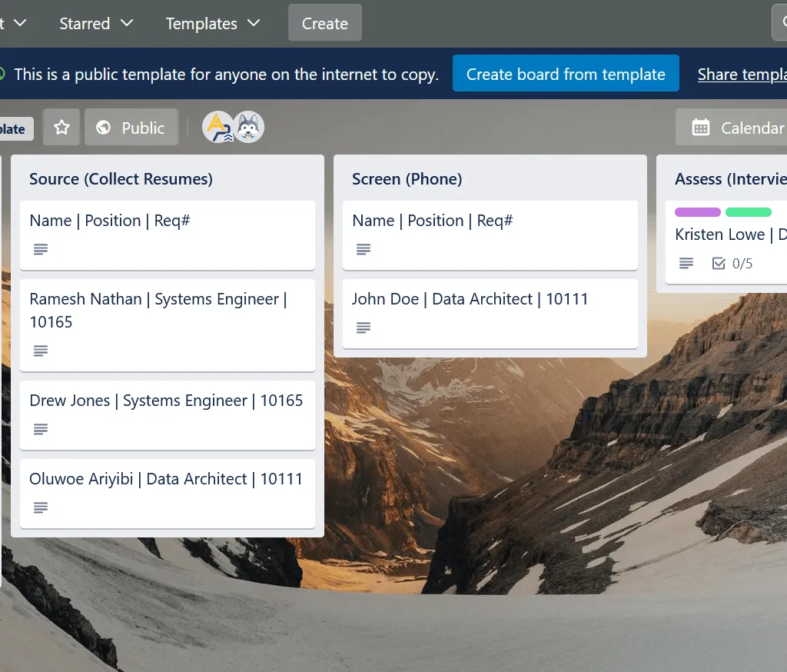The width and height of the screenshot is (787, 672).
Task: Expand the Starred dropdown
Action: click(x=96, y=24)
